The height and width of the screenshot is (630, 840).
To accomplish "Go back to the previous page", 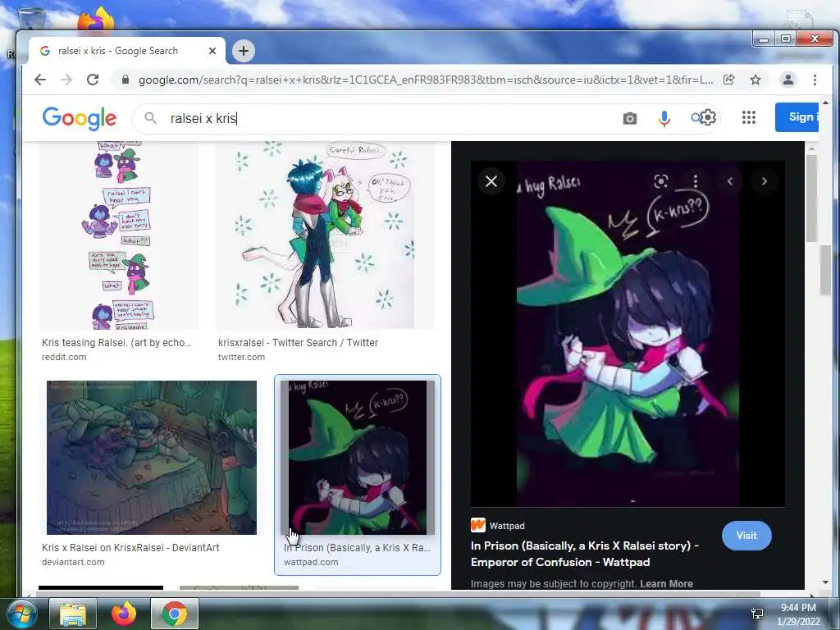I will pos(40,80).
